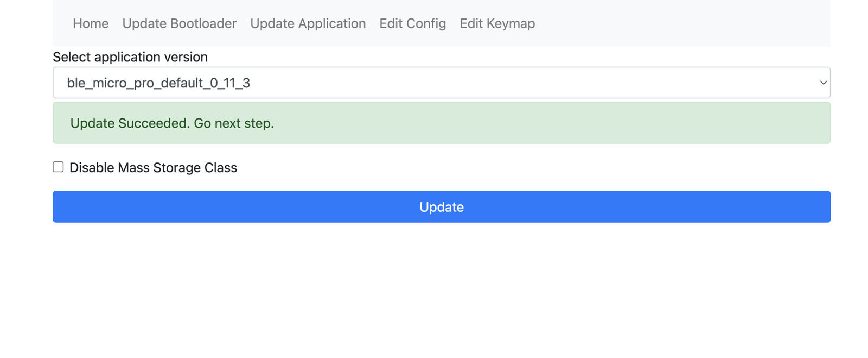The height and width of the screenshot is (358, 868).
Task: Enable the Disable Mass Storage Class checkbox
Action: click(x=58, y=167)
